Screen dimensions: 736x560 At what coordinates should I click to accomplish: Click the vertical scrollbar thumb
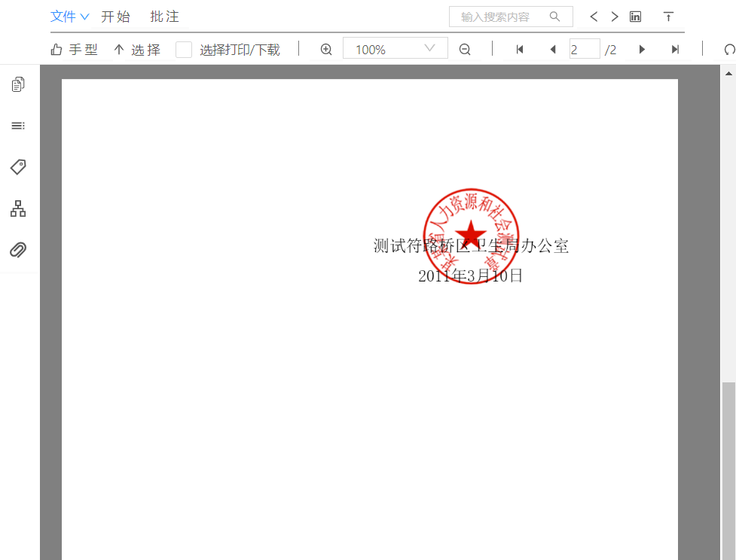tap(729, 471)
